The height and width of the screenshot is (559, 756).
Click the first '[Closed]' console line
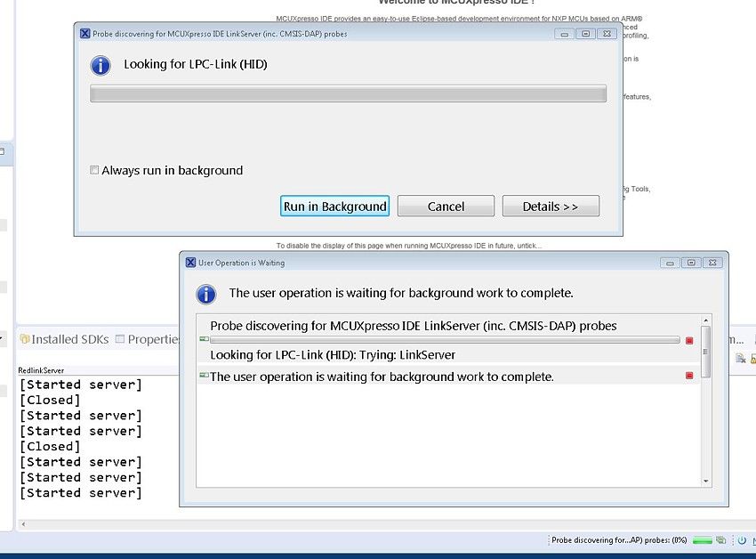pyautogui.click(x=50, y=401)
